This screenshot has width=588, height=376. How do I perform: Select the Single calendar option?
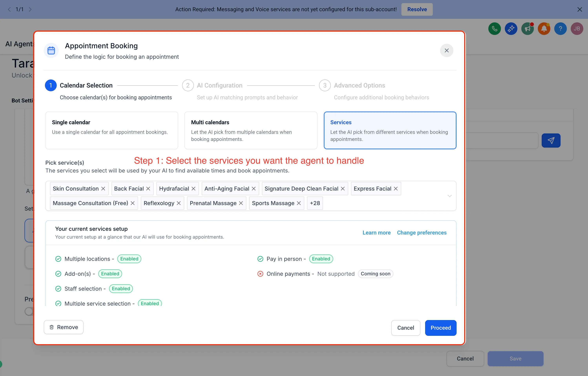(111, 130)
